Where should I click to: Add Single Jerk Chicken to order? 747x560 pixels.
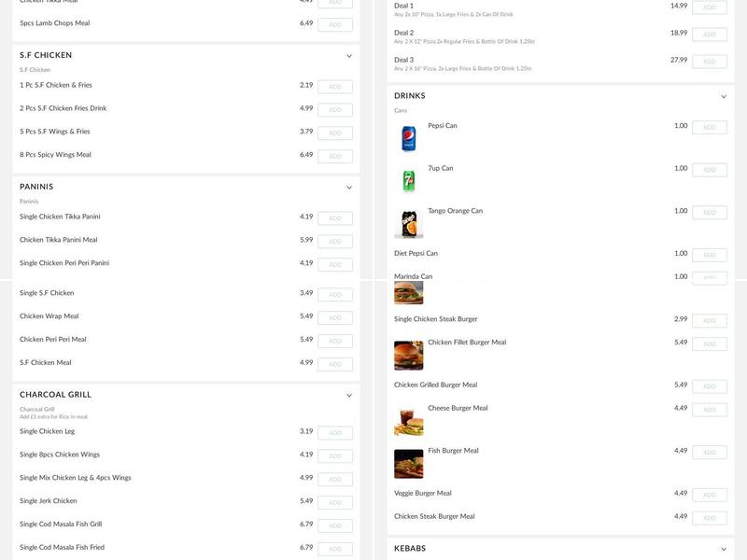click(335, 502)
